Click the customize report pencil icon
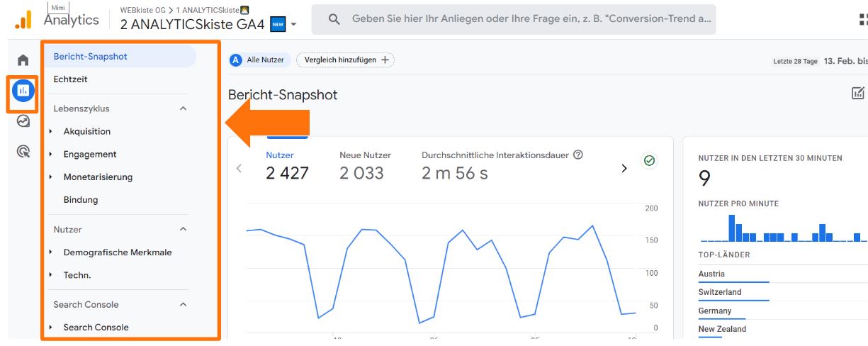The image size is (868, 346). [x=858, y=94]
